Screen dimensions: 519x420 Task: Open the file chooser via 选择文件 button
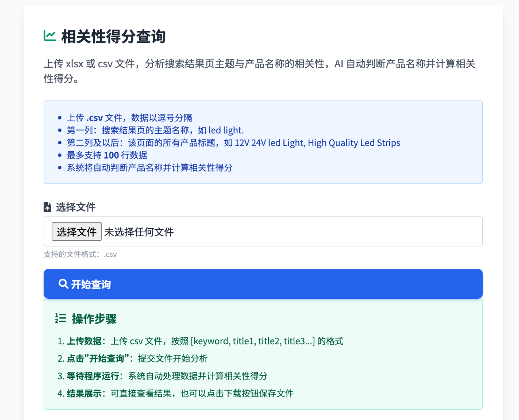point(76,231)
